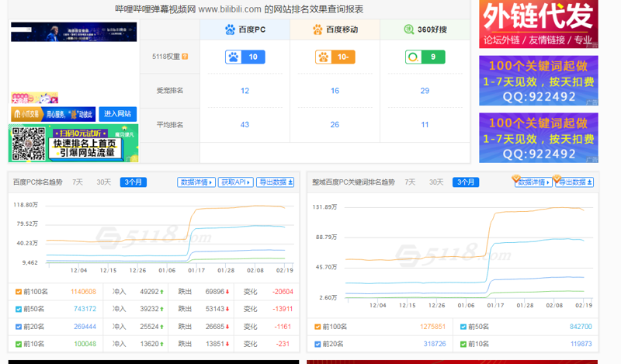Click 平均排名 value 11 for 360好搜
This screenshot has width=621, height=364.
click(x=425, y=125)
